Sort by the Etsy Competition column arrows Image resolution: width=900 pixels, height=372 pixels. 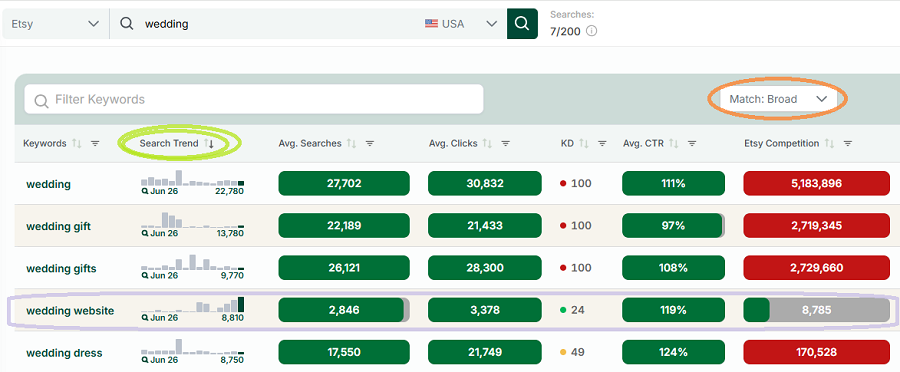(x=828, y=144)
